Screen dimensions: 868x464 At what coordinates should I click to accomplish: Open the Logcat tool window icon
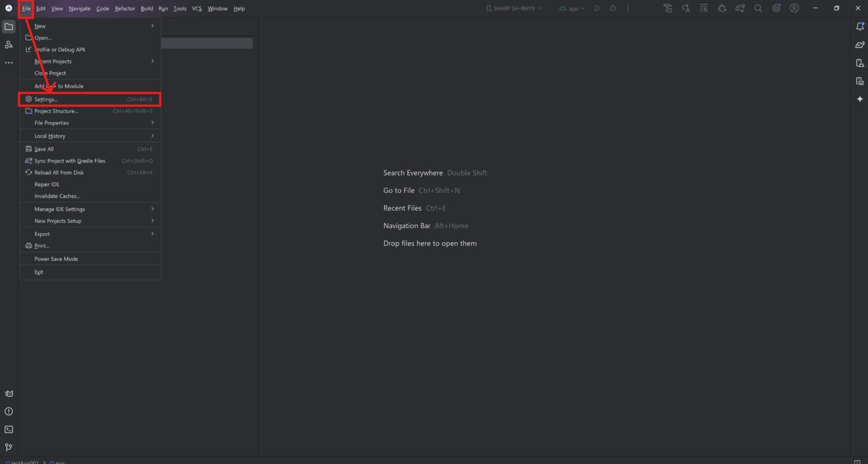[x=9, y=394]
